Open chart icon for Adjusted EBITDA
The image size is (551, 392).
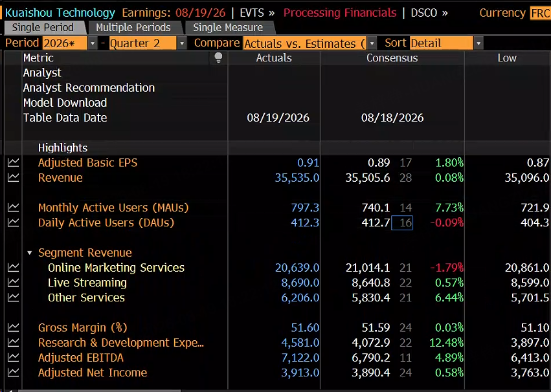[x=14, y=358]
